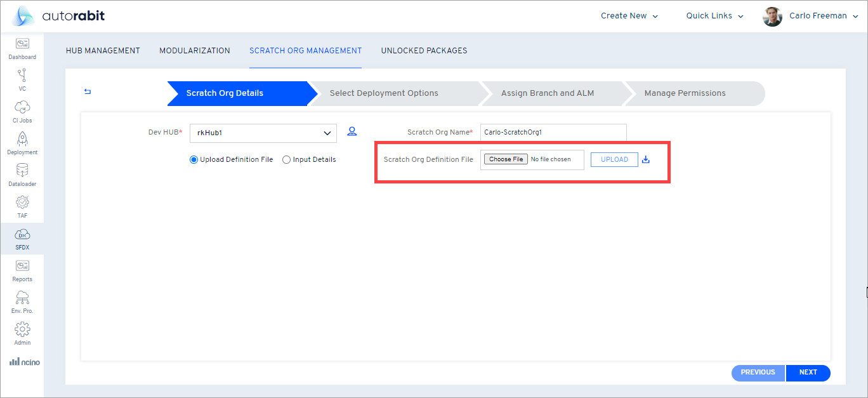Open the Unlocked Packages tab
This screenshot has width=868, height=398.
[424, 50]
